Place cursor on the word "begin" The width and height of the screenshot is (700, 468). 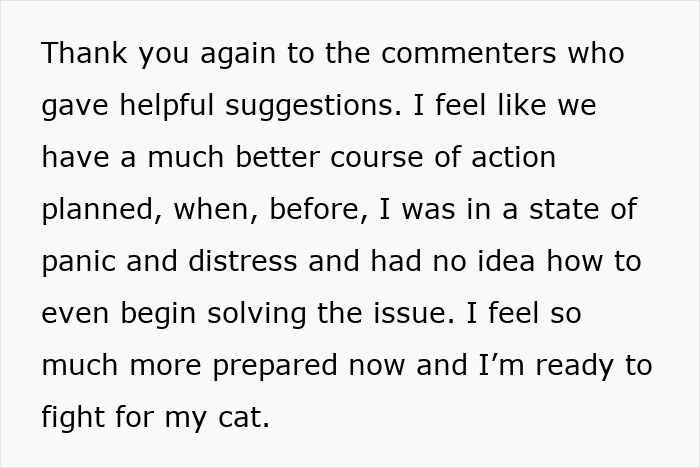pos(160,314)
